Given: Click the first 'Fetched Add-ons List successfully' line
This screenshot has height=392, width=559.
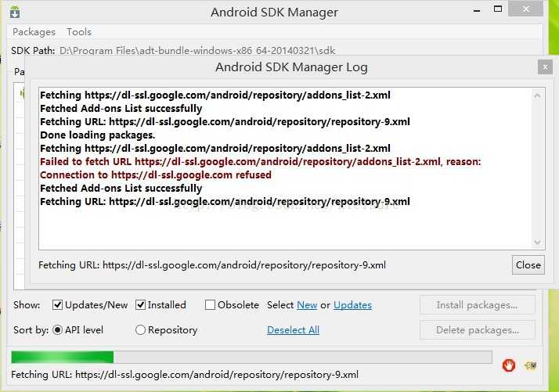Looking at the screenshot, I should pyautogui.click(x=121, y=108).
